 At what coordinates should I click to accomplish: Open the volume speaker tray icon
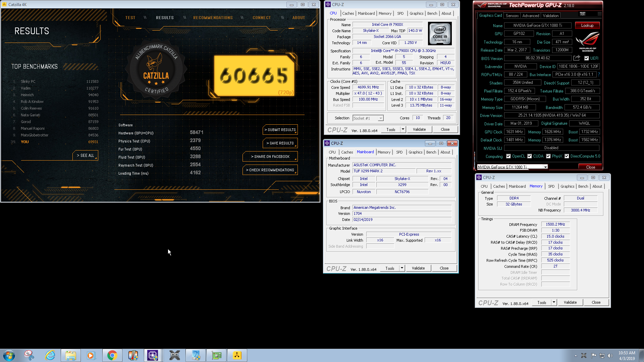610,356
